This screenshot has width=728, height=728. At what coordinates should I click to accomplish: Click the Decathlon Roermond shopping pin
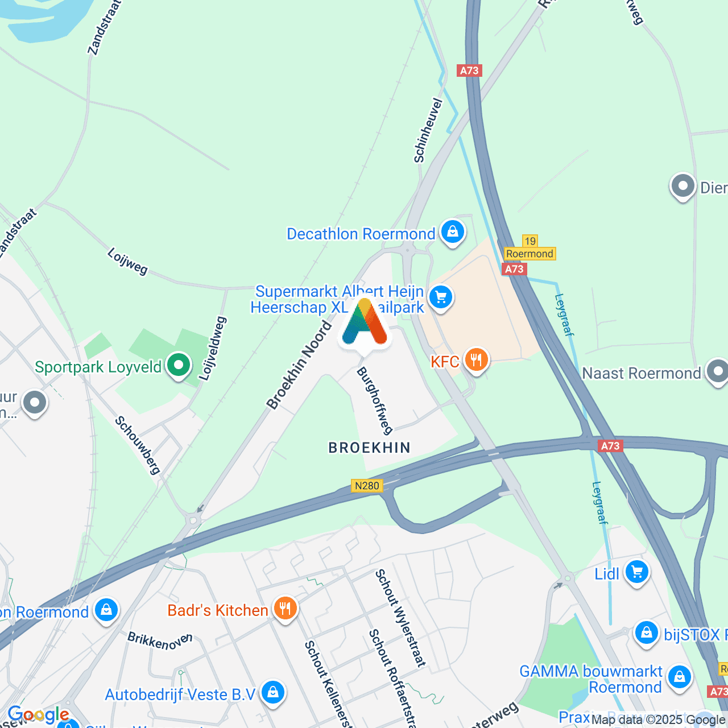(453, 233)
